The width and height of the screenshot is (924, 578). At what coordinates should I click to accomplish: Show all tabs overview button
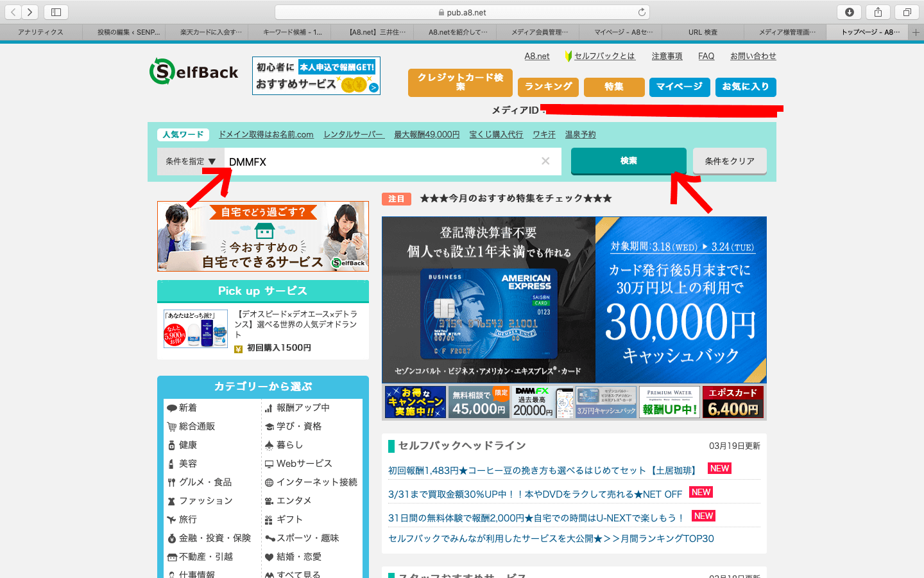[907, 12]
